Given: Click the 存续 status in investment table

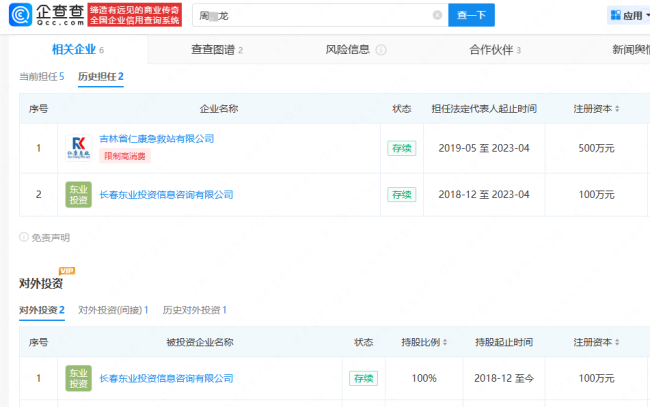Looking at the screenshot, I should pyautogui.click(x=364, y=378).
